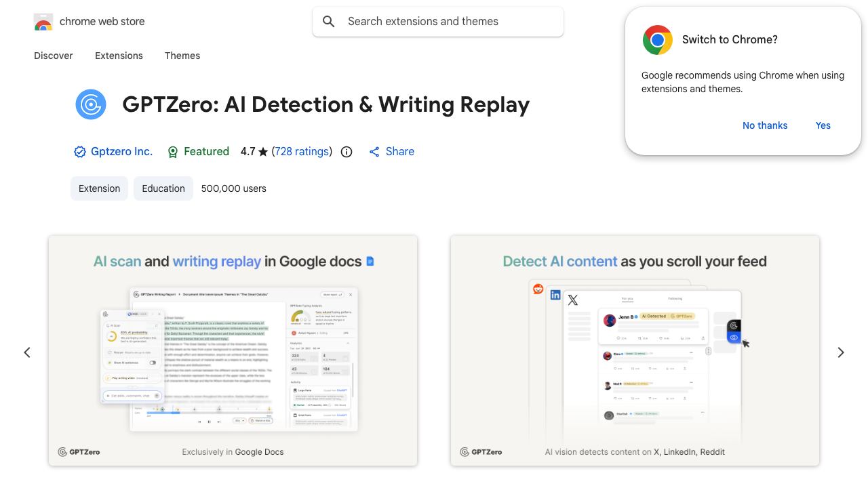Image resolution: width=868 pixels, height=488 pixels.
Task: Show the previous screenshot with the left arrow
Action: click(27, 352)
